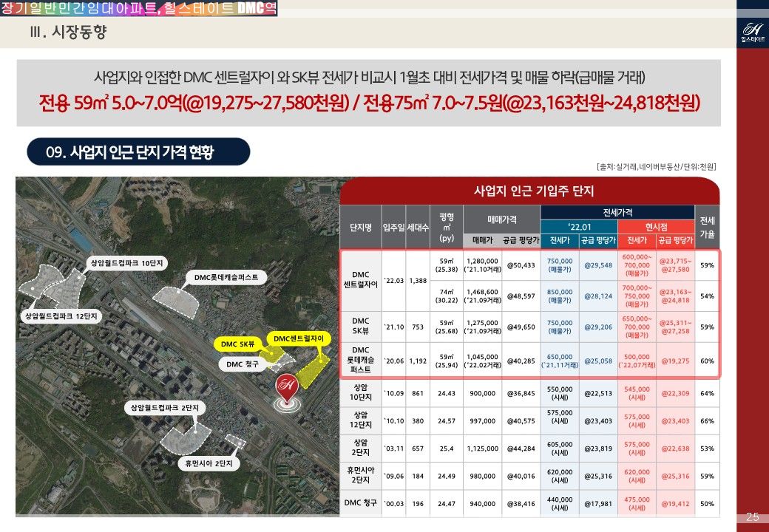The height and width of the screenshot is (532, 769).
Task: Click the 상암월드컵파크 10단지 map label
Action: [x=127, y=263]
